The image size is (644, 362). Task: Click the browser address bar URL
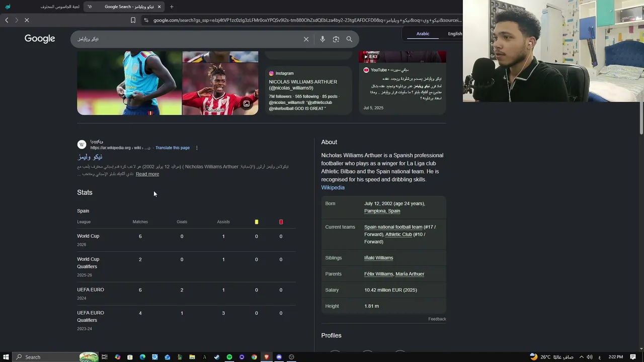307,20
